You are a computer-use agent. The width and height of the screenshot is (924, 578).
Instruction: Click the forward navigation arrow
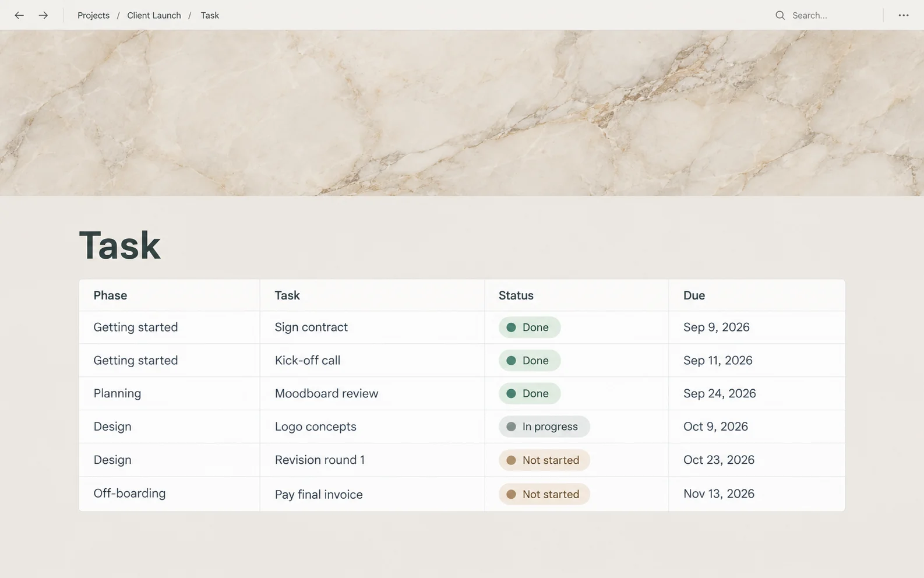coord(43,15)
